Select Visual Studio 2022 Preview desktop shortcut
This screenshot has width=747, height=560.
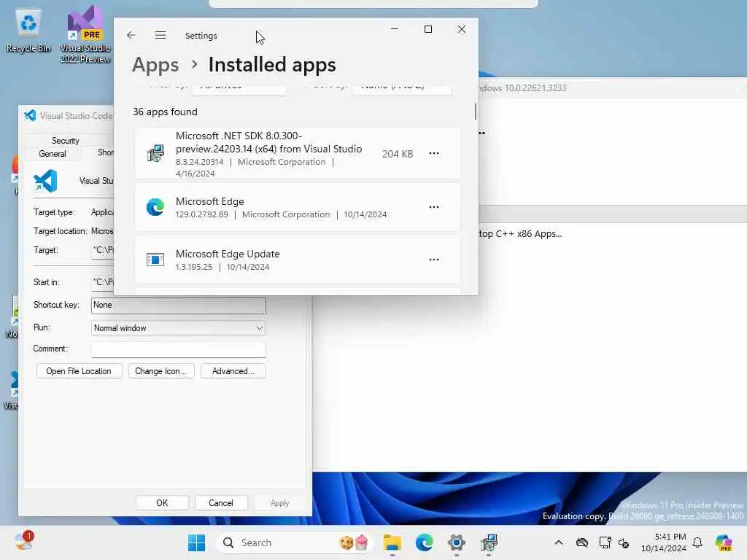(x=85, y=34)
